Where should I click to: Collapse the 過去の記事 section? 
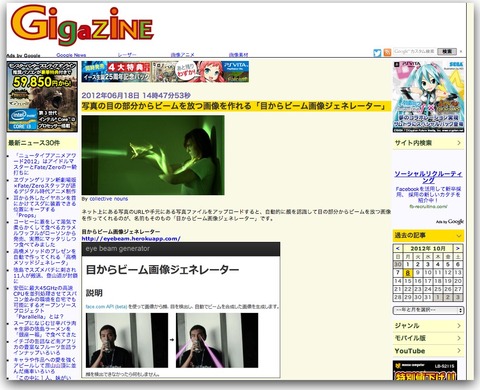(428, 235)
